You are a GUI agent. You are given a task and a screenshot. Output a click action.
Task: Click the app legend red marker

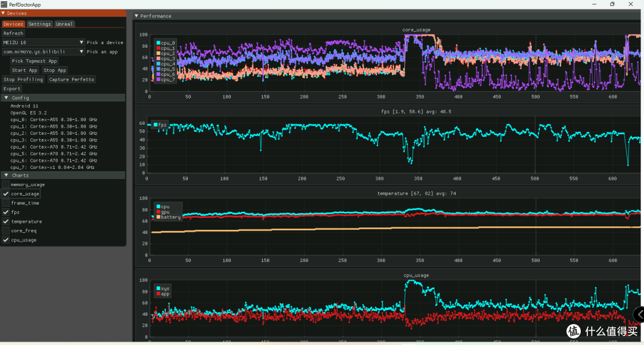point(159,294)
